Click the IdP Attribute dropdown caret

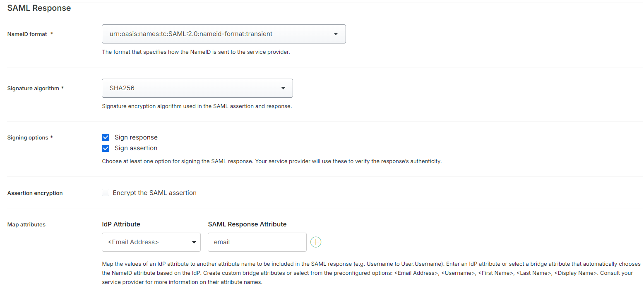[194, 242]
